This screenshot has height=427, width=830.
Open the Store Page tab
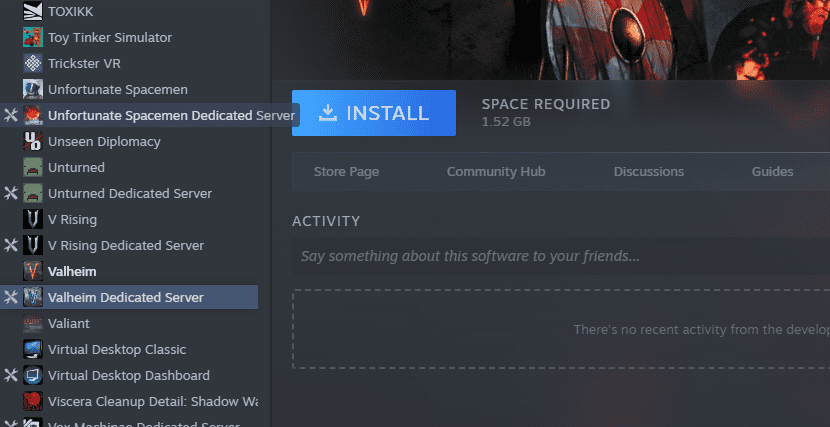point(346,172)
